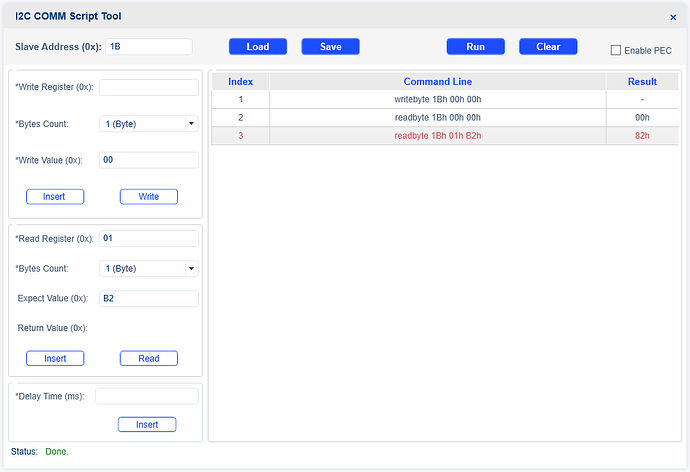This screenshot has height=472, width=690.
Task: Close the I2C COMM Script Tool dialog
Action: pos(672,17)
